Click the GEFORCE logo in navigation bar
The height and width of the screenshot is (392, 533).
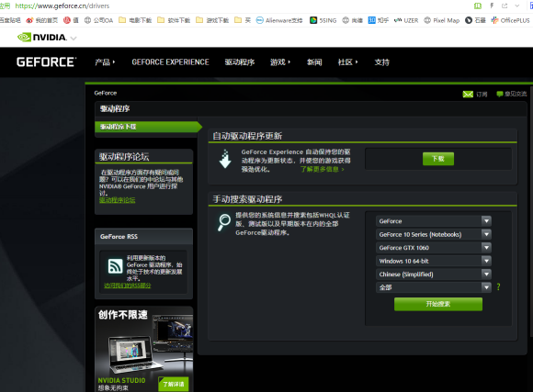[x=46, y=62]
